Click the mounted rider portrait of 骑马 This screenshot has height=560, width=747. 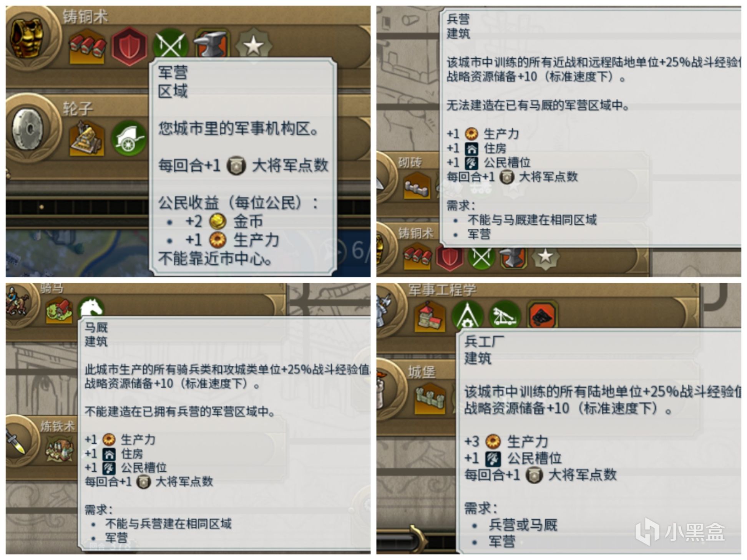click(x=17, y=302)
